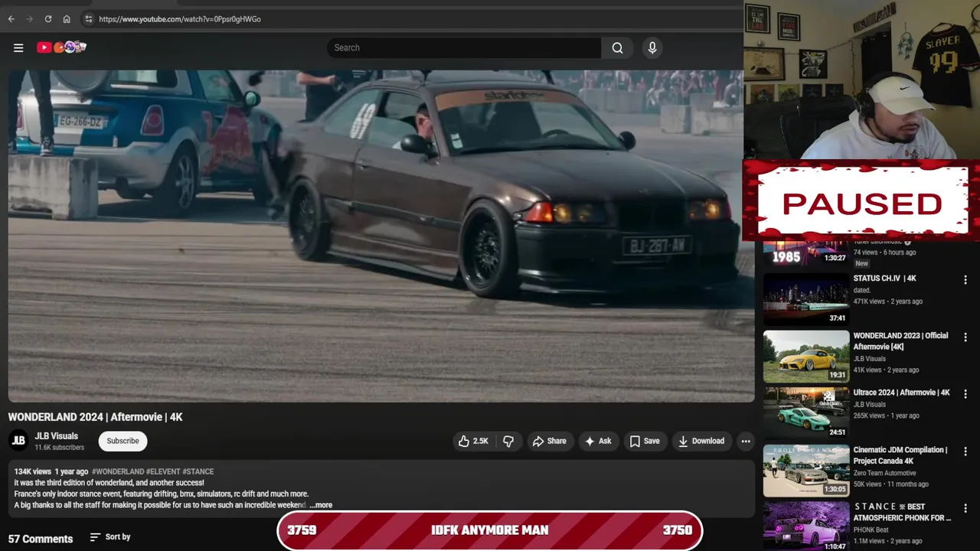Open STATUS CH.IV 4K thumbnail
The image size is (980, 551).
[x=806, y=299]
